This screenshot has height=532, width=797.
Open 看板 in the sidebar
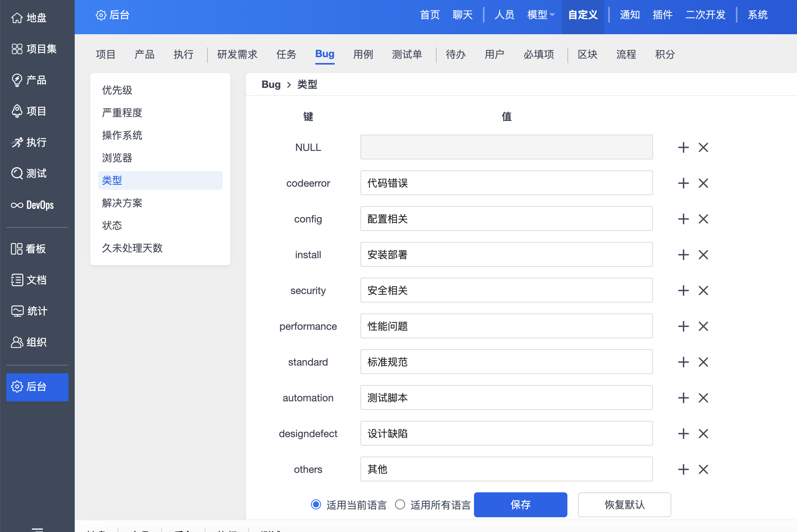coord(28,249)
